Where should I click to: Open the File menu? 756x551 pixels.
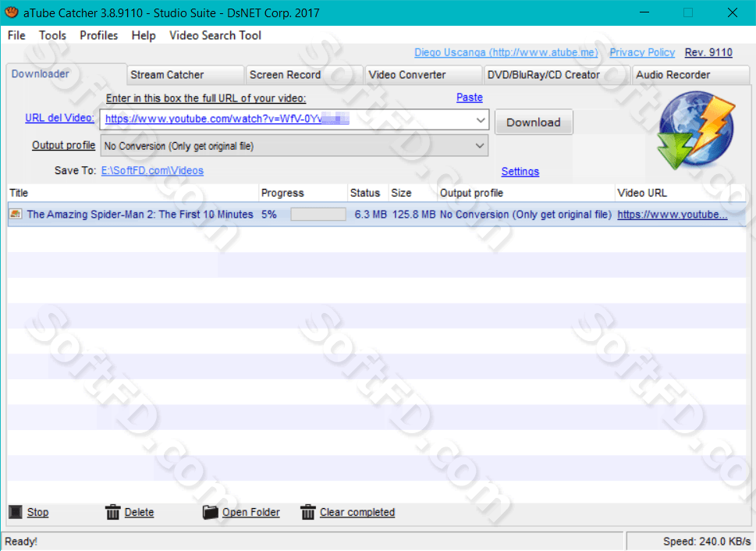[x=16, y=35]
